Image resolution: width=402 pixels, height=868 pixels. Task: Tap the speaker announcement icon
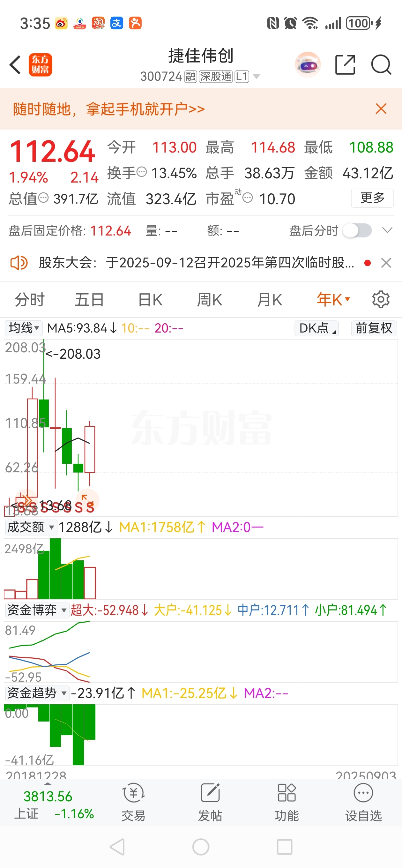19,263
